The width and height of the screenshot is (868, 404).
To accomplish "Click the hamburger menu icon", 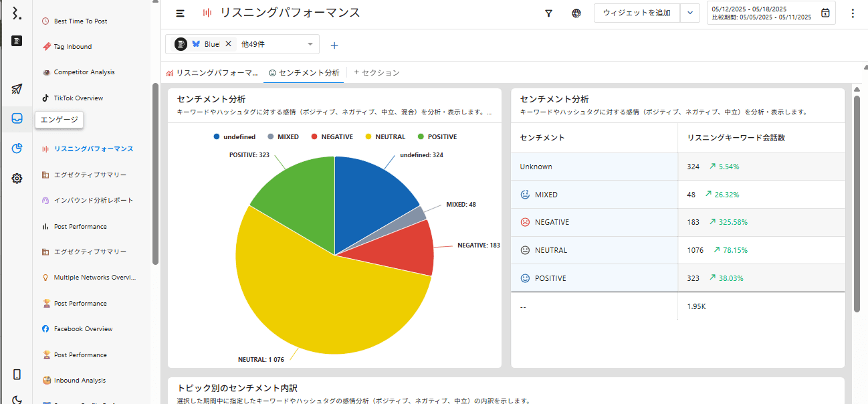I will point(180,13).
